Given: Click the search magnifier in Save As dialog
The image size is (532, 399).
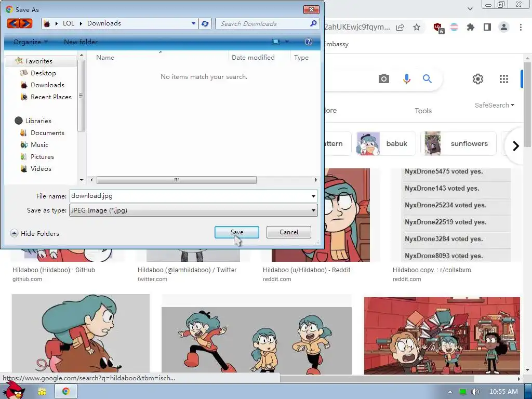Looking at the screenshot, I should pos(313,23).
